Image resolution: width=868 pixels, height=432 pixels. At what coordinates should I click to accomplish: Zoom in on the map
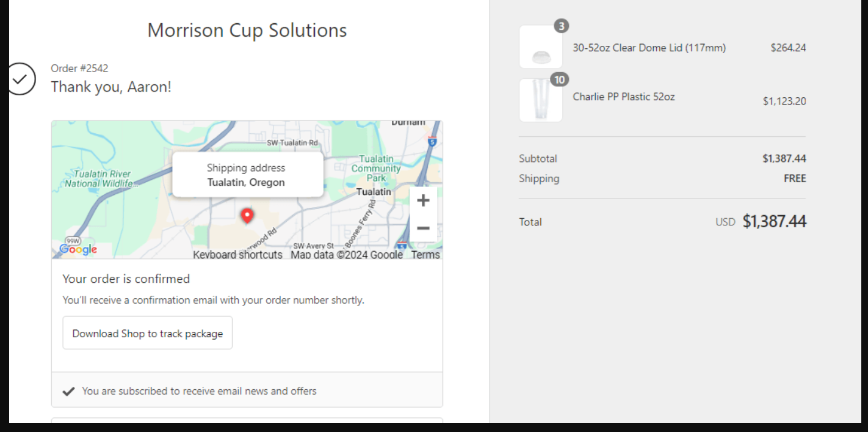[x=423, y=200]
